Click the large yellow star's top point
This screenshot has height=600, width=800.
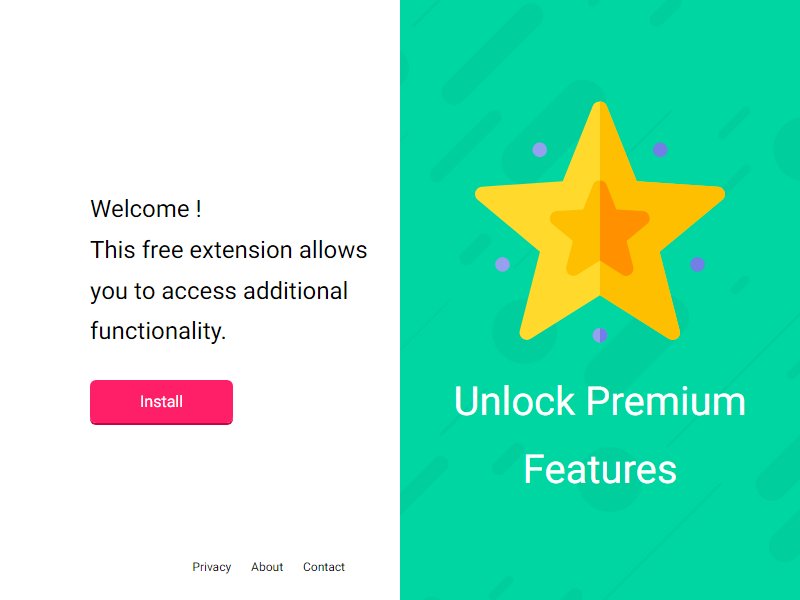(600, 117)
